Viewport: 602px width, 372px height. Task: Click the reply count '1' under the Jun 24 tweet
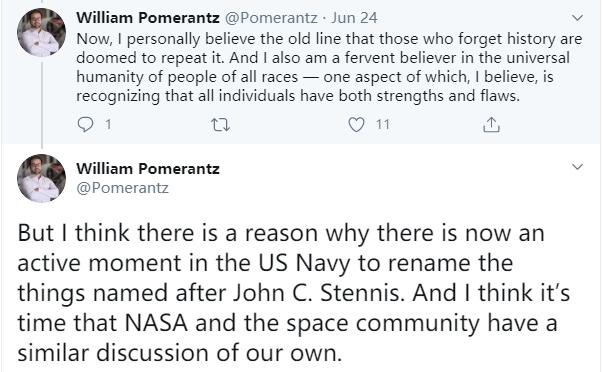pos(108,125)
